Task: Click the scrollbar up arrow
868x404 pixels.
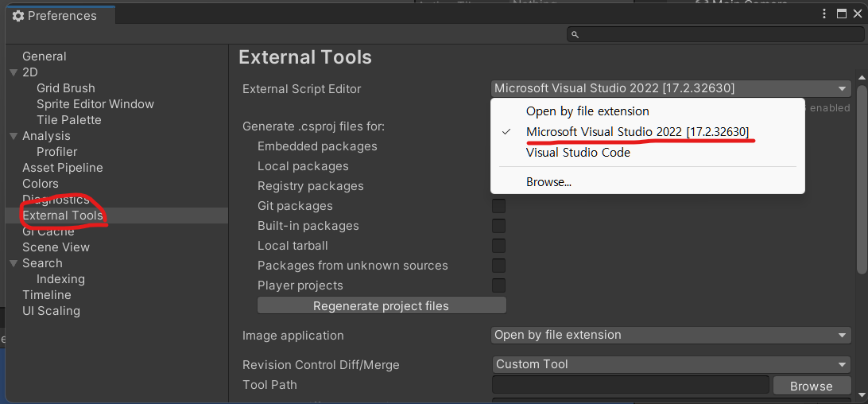Action: [862, 77]
